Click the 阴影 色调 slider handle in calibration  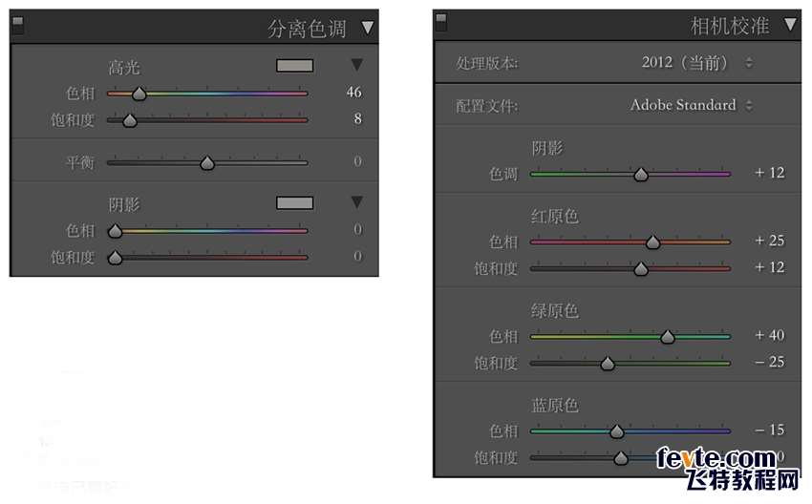point(641,174)
